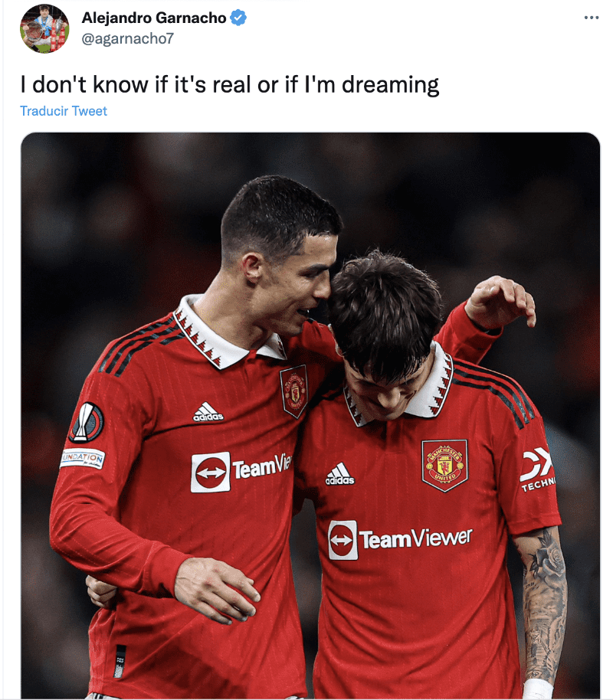Viewport: 613px width, 700px height.
Task: Click the blue verified checkmark badge
Action: pyautogui.click(x=238, y=18)
